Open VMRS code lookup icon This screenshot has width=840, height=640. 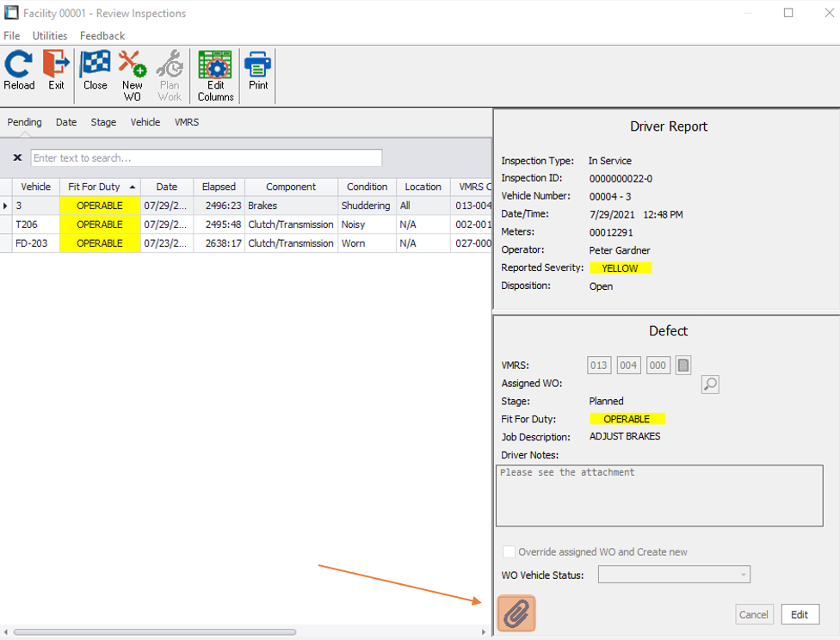tap(682, 366)
